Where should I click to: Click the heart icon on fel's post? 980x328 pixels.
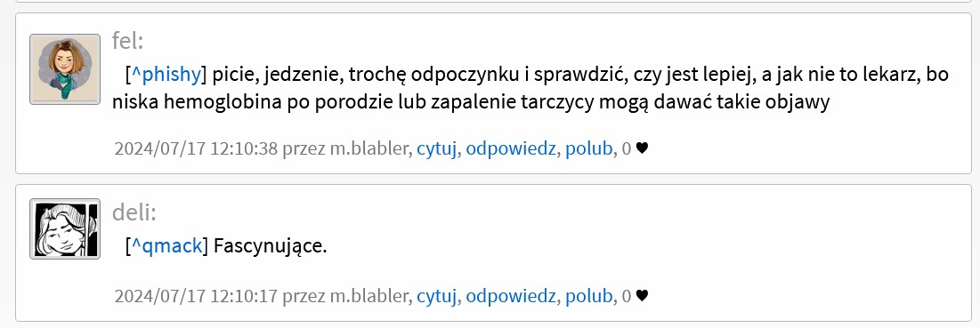(642, 148)
